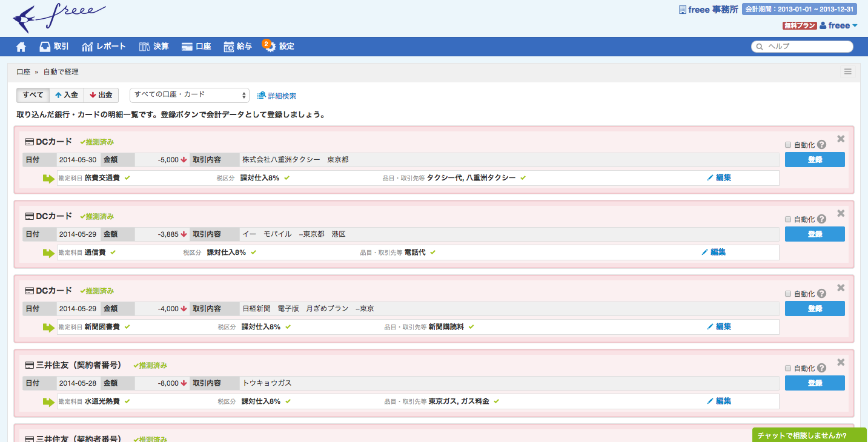The image size is (868, 442).
Task: Click the freee swallow logo
Action: pos(59,18)
